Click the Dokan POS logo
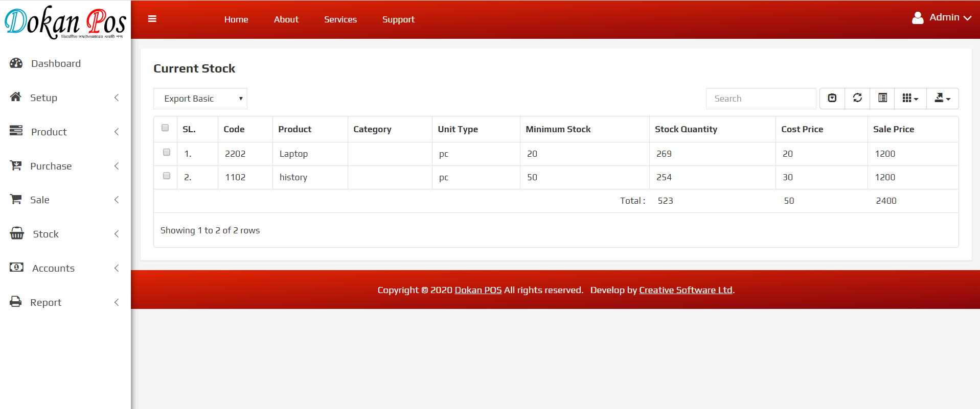The image size is (980, 409). tap(65, 22)
